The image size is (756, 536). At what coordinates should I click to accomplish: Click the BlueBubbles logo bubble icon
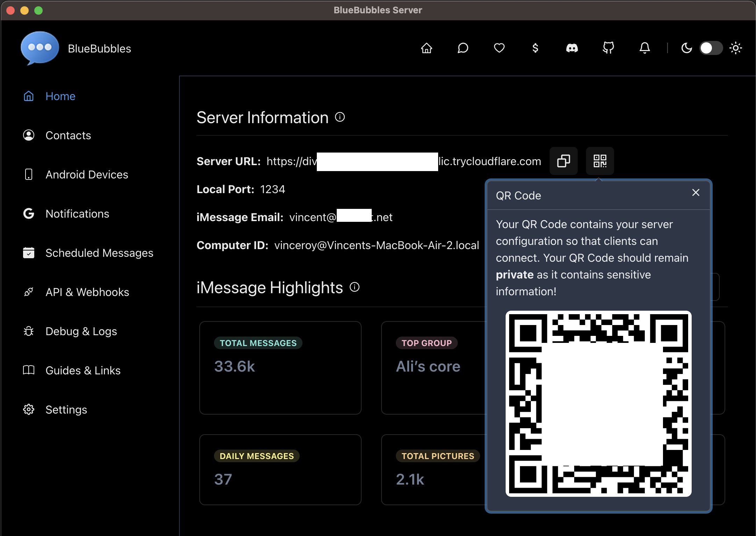40,48
